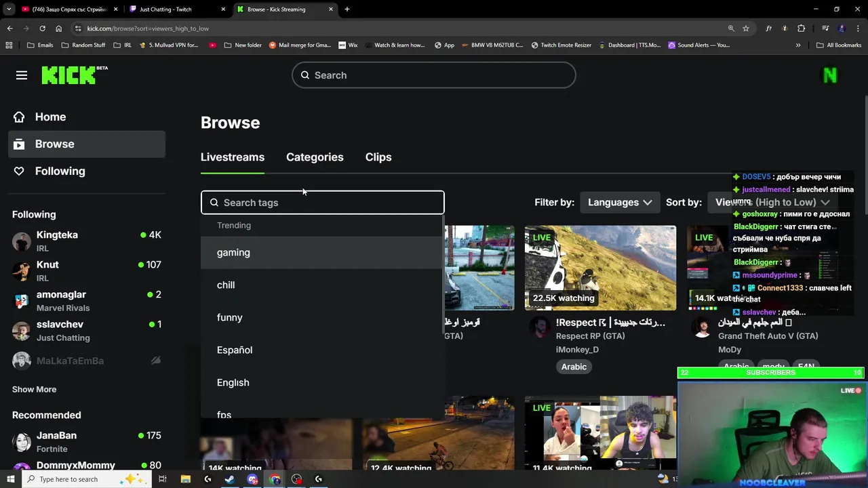
Task: Choose the funny trending tag
Action: pos(323,317)
